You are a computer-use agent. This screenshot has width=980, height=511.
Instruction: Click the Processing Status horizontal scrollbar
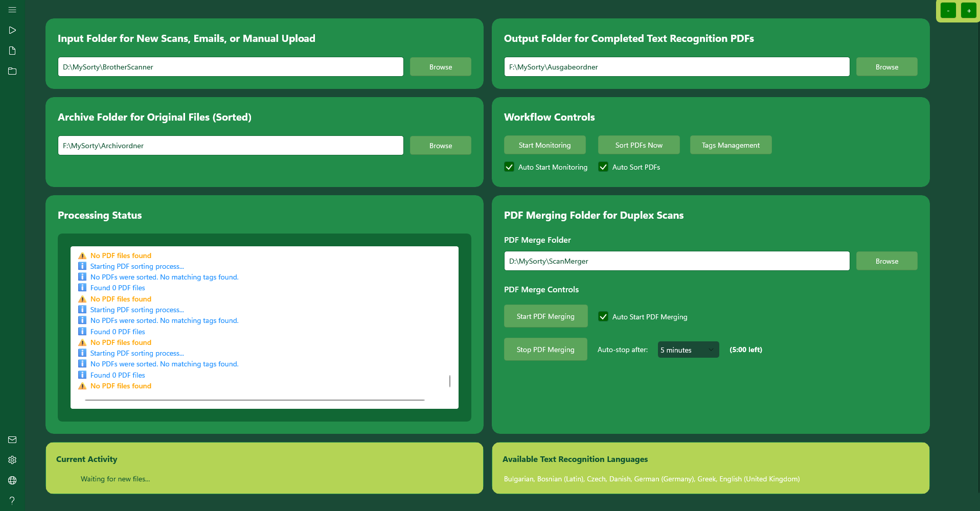(255, 400)
